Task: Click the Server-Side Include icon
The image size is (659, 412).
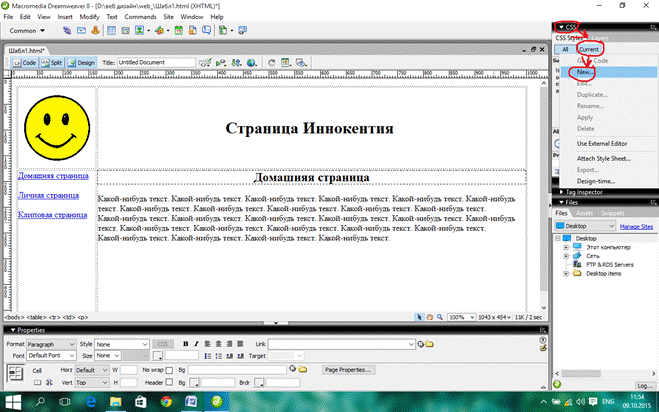Action: pyautogui.click(x=192, y=30)
